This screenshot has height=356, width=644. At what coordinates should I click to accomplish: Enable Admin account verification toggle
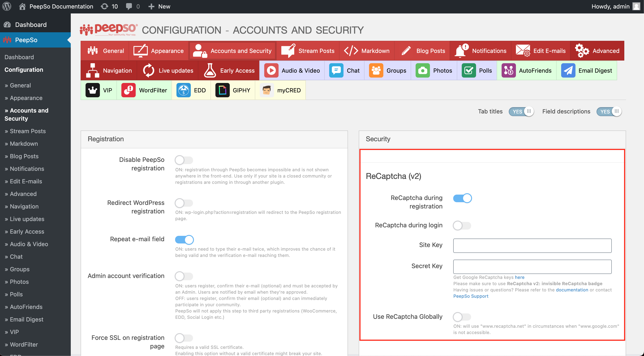pyautogui.click(x=184, y=276)
